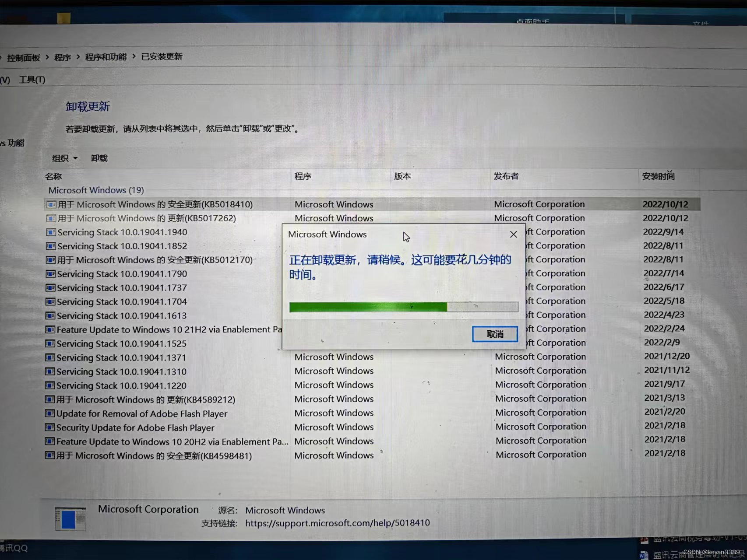This screenshot has height=560, width=747.
Task: Click 腾讯QQ on the taskbar
Action: click(x=14, y=548)
